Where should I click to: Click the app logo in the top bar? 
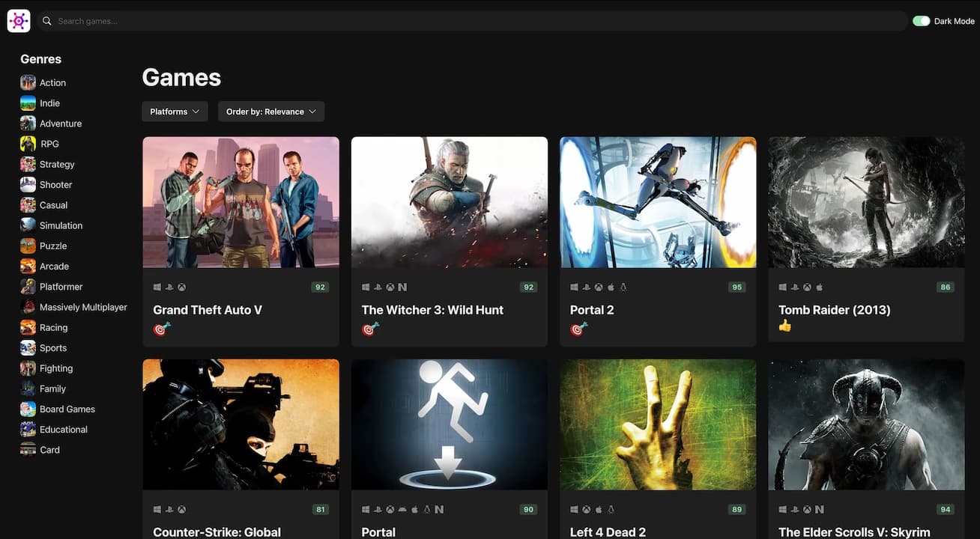(x=19, y=21)
